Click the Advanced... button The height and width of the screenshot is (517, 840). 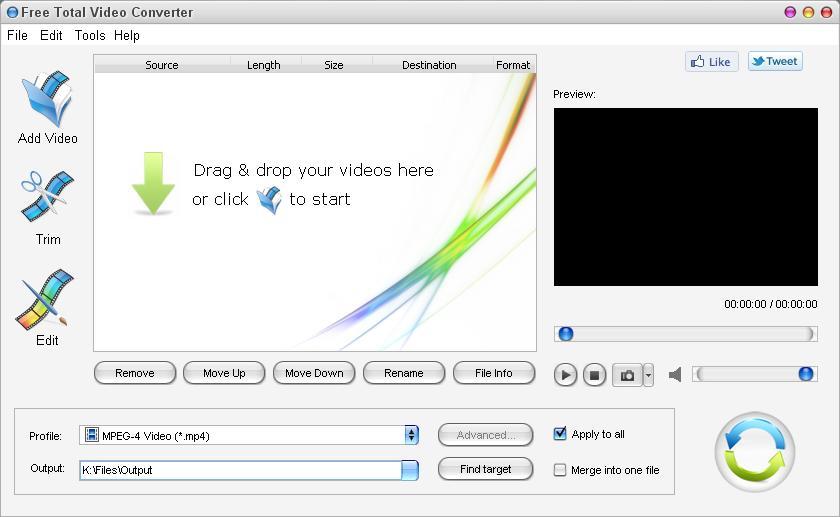pos(485,434)
